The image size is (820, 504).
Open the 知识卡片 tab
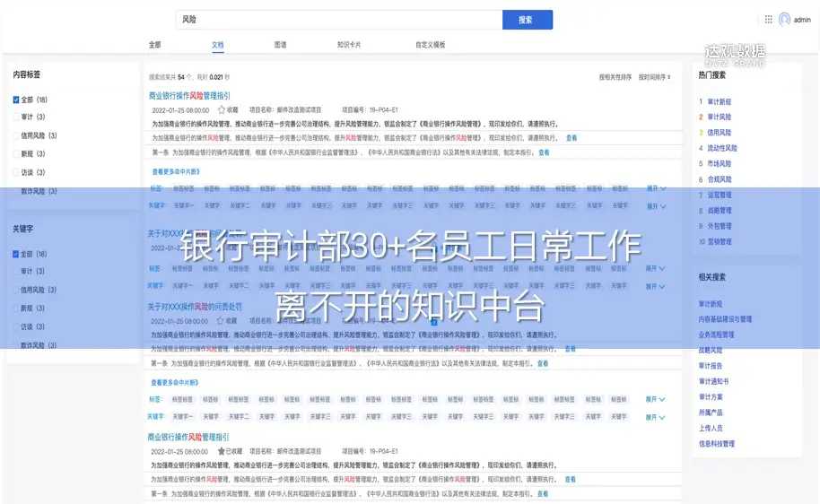pyautogui.click(x=349, y=44)
